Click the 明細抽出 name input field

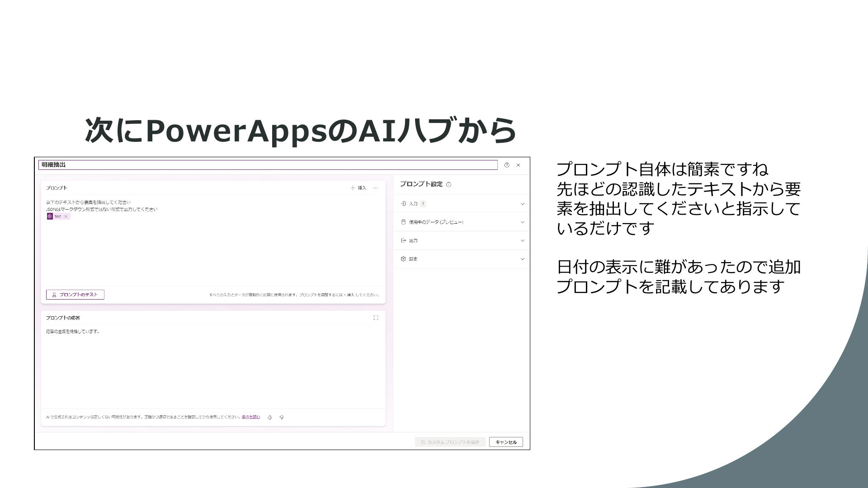(x=268, y=165)
